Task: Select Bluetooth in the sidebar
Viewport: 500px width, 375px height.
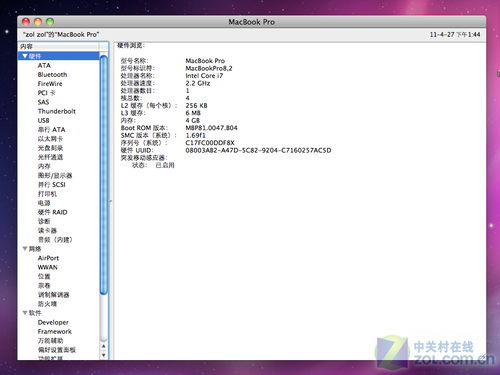Action: [52, 74]
